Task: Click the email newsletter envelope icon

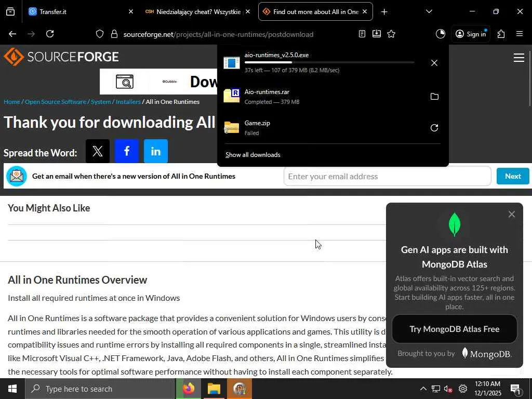Action: pyautogui.click(x=17, y=176)
